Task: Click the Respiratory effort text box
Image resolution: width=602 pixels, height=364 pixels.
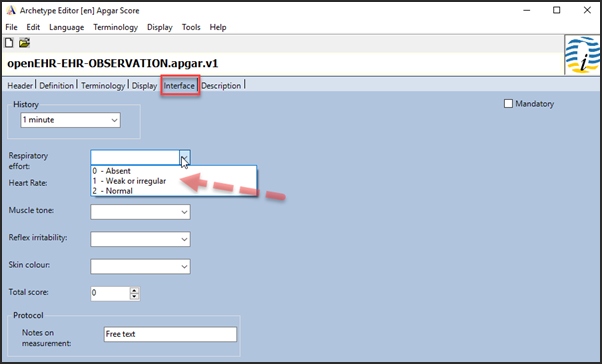Action: [135, 157]
